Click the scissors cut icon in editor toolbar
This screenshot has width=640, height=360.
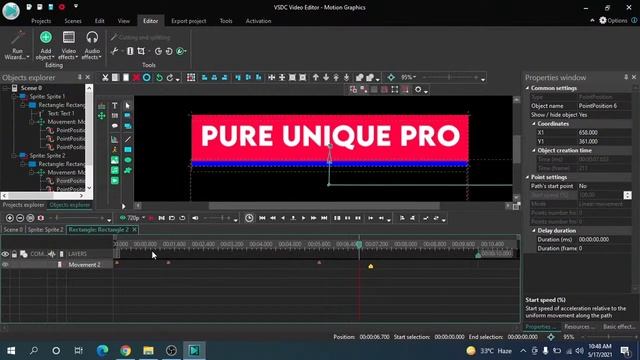105,78
